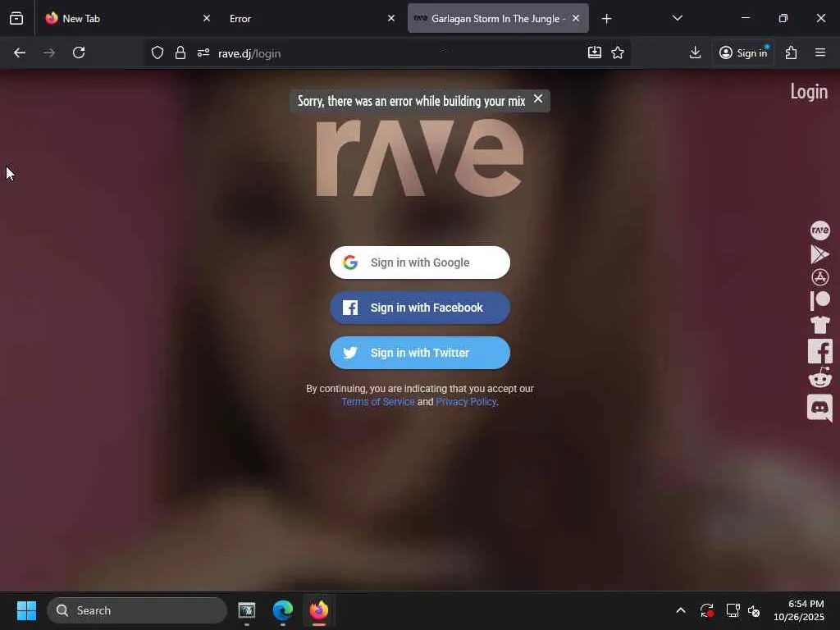Close the New Tab tab
This screenshot has width=840, height=630.
[206, 18]
